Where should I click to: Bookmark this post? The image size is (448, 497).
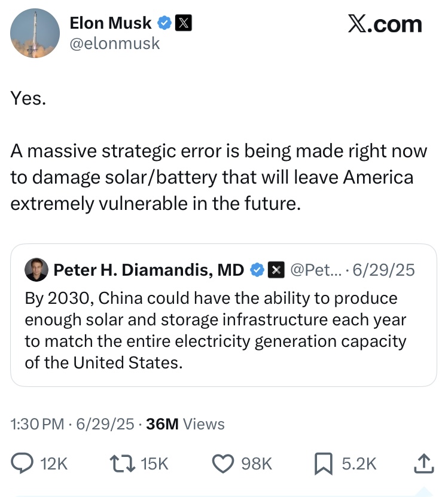tap(324, 463)
